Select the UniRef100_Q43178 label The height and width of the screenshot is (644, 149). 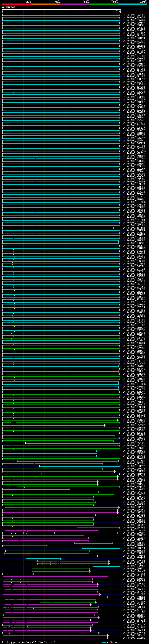point(134,30)
